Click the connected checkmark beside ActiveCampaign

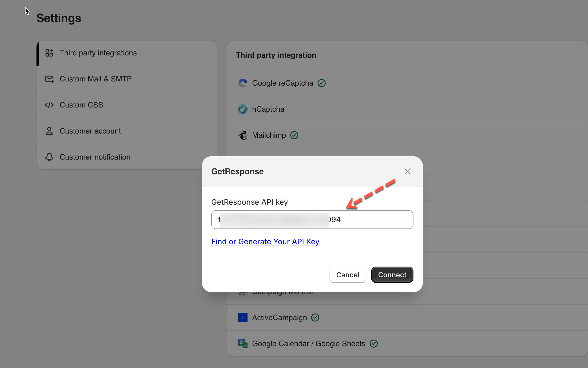pos(315,317)
